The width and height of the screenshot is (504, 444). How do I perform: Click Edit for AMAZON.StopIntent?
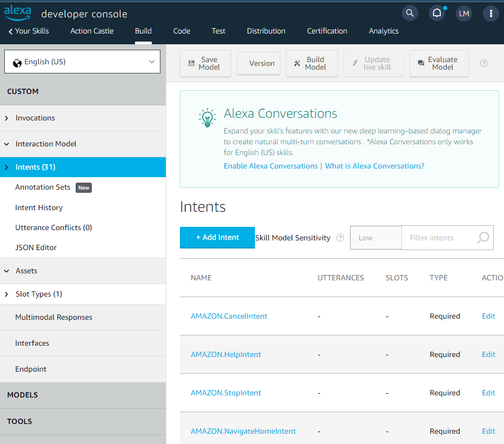coord(488,393)
